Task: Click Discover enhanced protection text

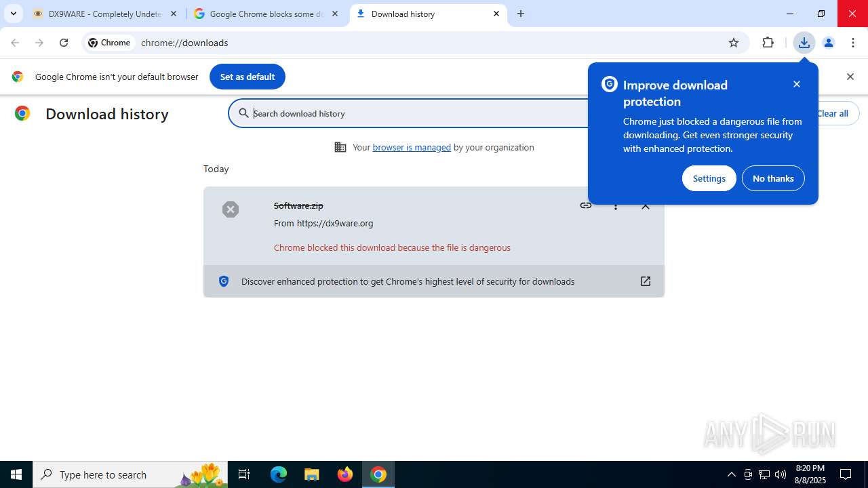Action: click(408, 281)
